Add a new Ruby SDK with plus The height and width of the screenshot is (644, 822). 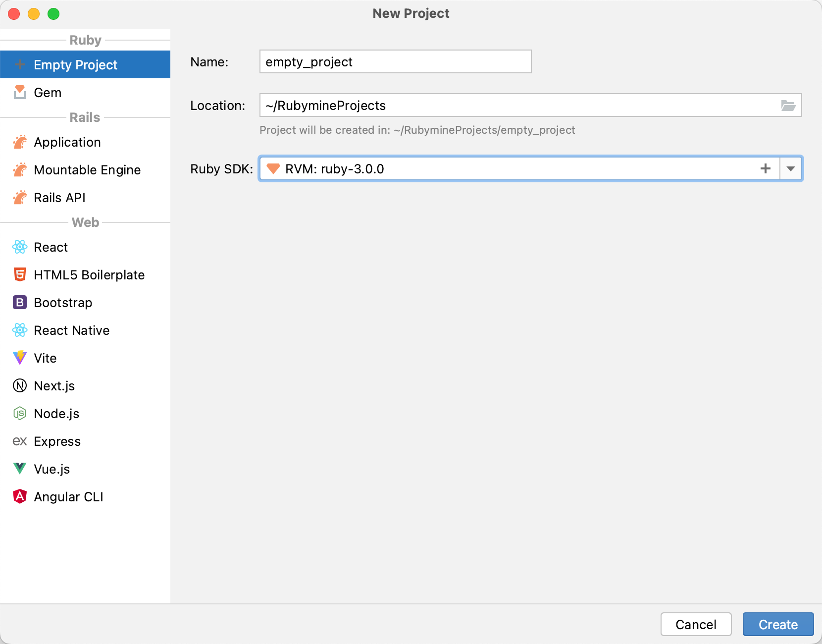pyautogui.click(x=765, y=169)
